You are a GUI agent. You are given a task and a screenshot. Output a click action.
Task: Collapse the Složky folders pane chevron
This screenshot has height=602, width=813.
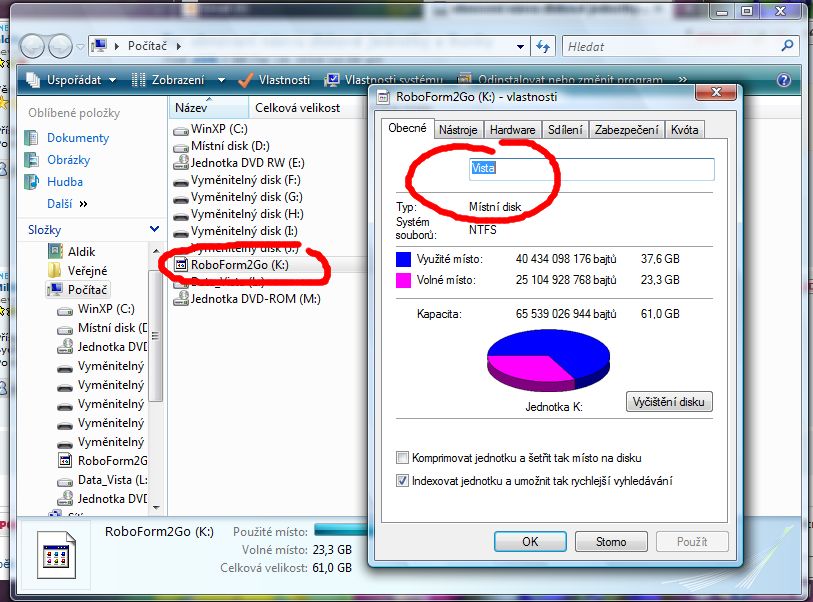click(154, 229)
